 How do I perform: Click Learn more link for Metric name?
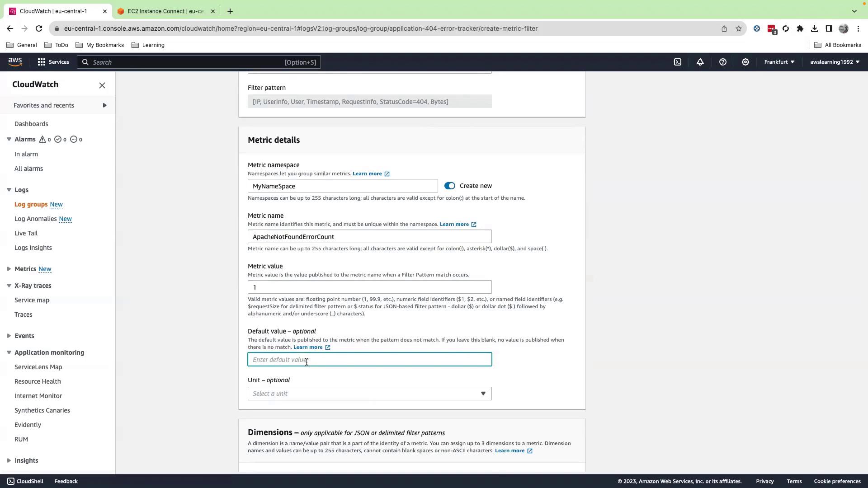(x=458, y=224)
